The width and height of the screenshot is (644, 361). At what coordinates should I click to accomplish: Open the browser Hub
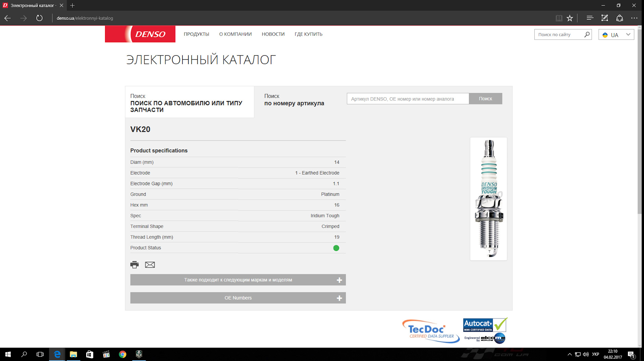click(590, 18)
